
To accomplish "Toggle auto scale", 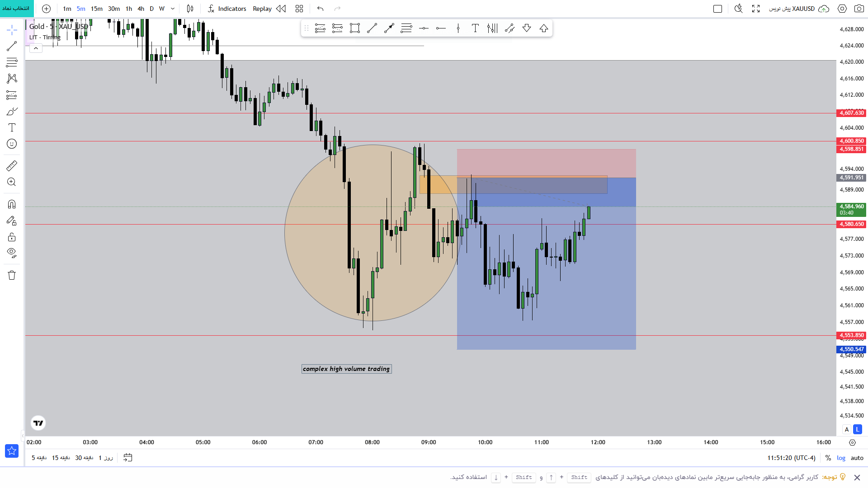I will point(857,458).
